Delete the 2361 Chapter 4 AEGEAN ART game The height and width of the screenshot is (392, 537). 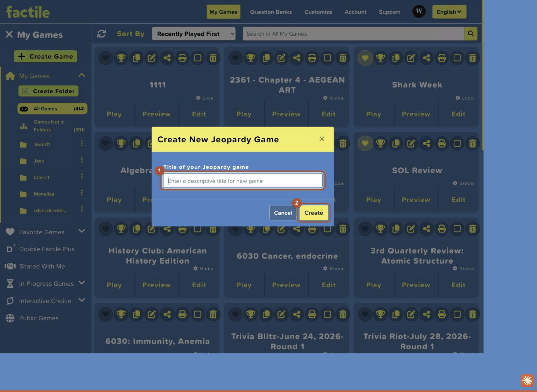343,58
